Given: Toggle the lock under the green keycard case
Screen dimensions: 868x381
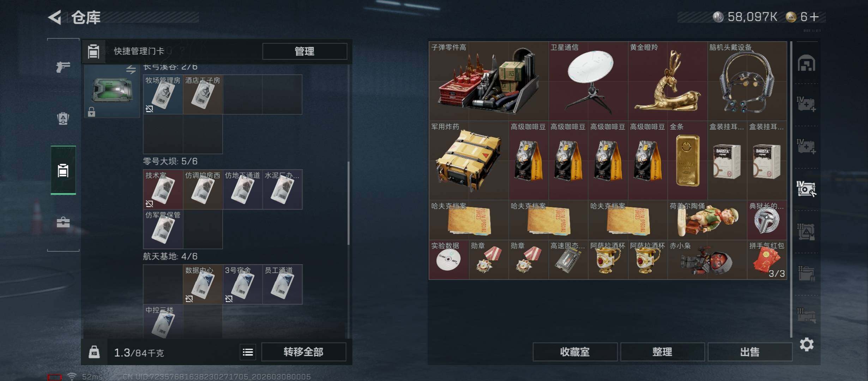Looking at the screenshot, I should (91, 112).
